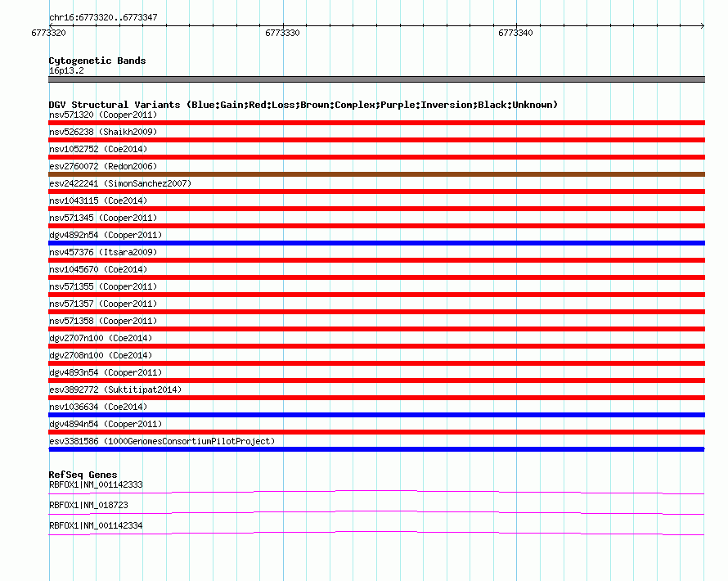Image resolution: width=728 pixels, height=581 pixels.
Task: Click the red loss bar under the nsv571320 label
Action: [x=376, y=123]
